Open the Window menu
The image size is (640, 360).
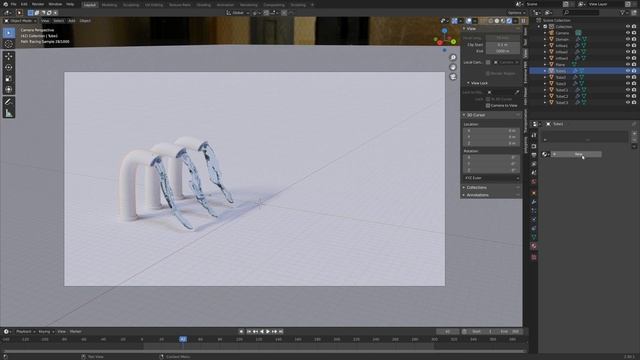[55, 4]
